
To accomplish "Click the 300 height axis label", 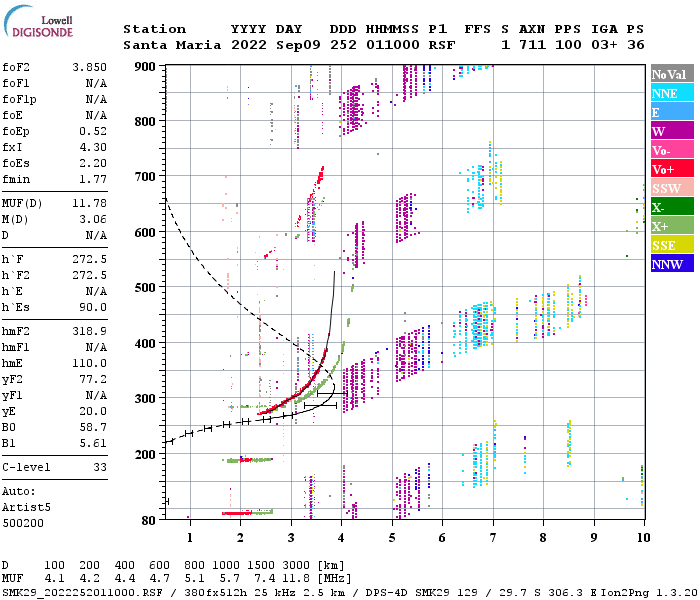I will click(145, 398).
